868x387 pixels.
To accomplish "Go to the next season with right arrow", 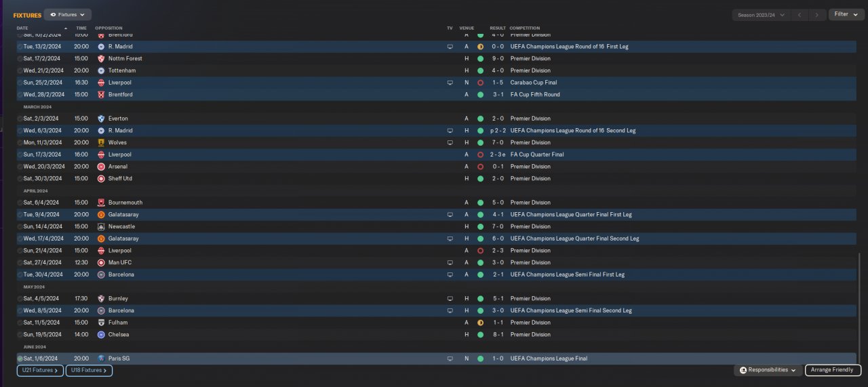I will tap(818, 14).
